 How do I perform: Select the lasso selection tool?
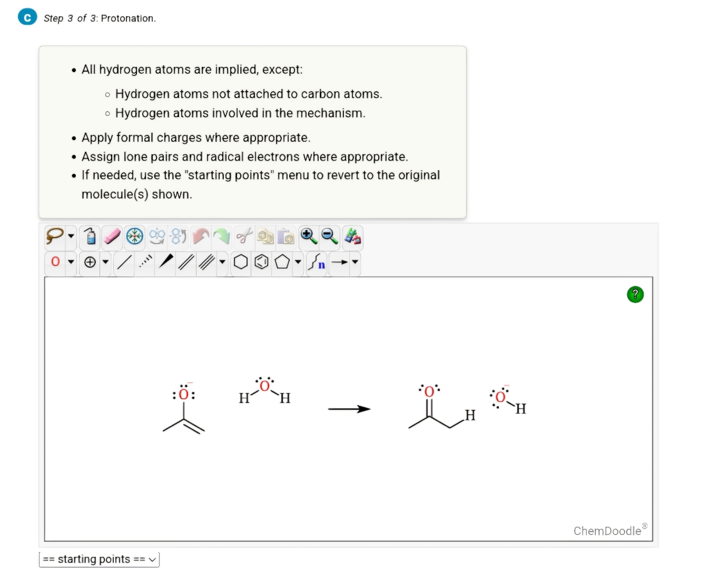(55, 237)
